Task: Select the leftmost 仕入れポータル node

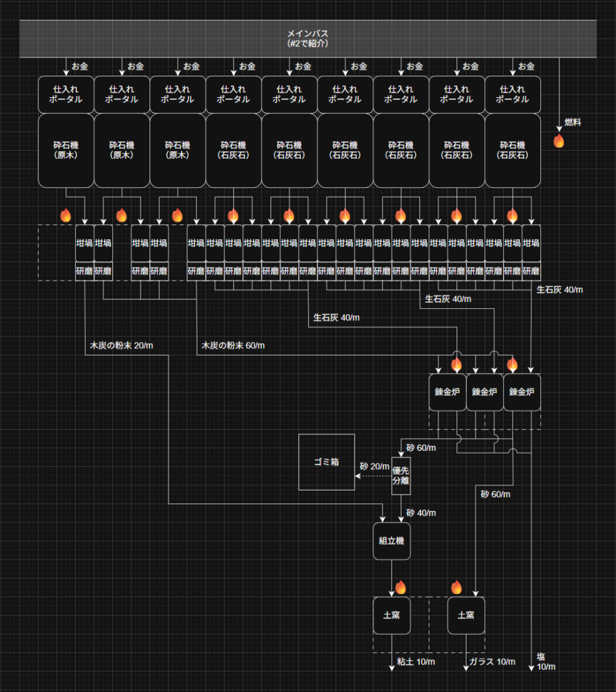Action: (x=66, y=94)
